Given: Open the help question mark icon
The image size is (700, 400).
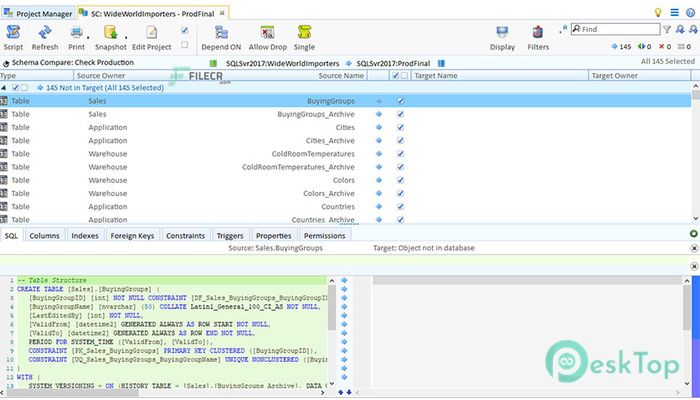Looking at the screenshot, I should click(x=691, y=12).
